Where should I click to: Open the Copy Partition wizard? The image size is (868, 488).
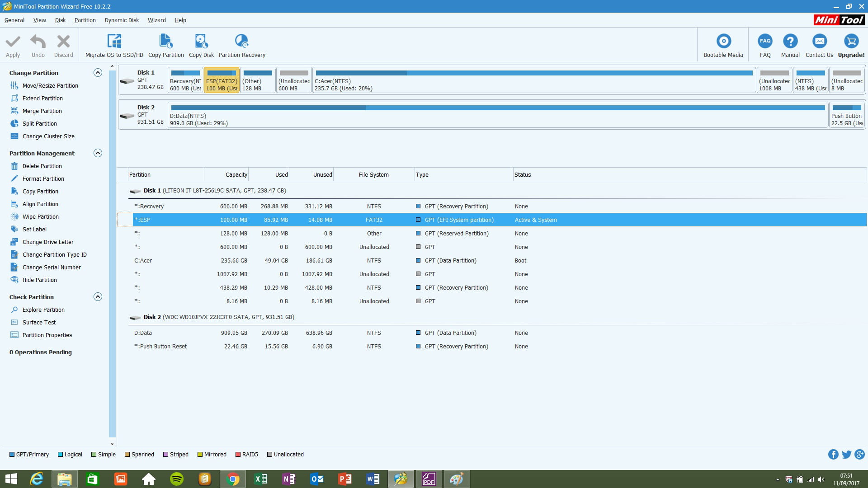166,46
